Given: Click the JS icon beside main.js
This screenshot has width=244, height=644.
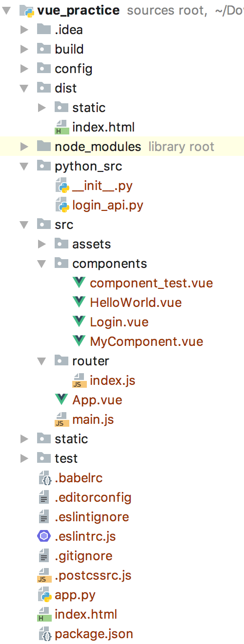Looking at the screenshot, I should 61,419.
